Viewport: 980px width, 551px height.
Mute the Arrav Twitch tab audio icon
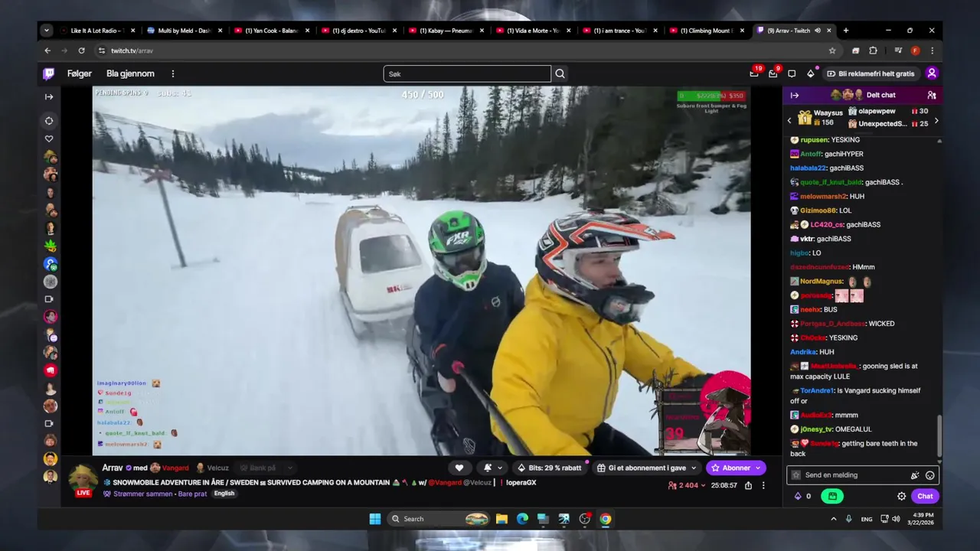(818, 31)
